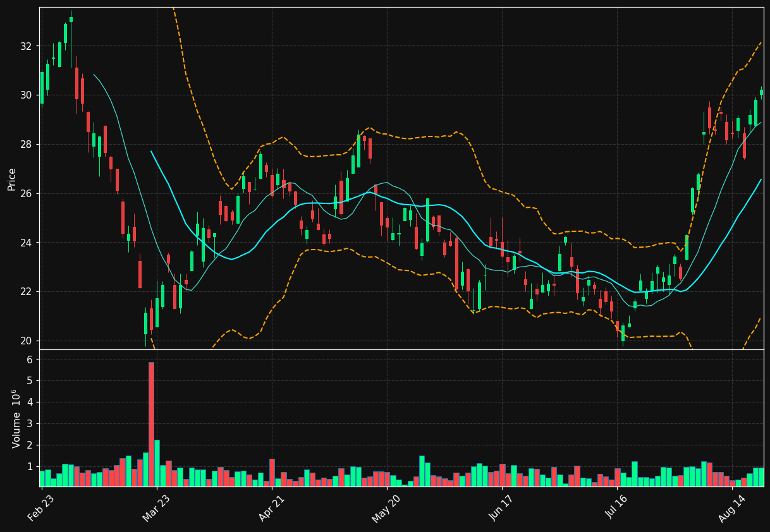Click the 22 price axis tick
The width and height of the screenshot is (770, 532).
[26, 292]
